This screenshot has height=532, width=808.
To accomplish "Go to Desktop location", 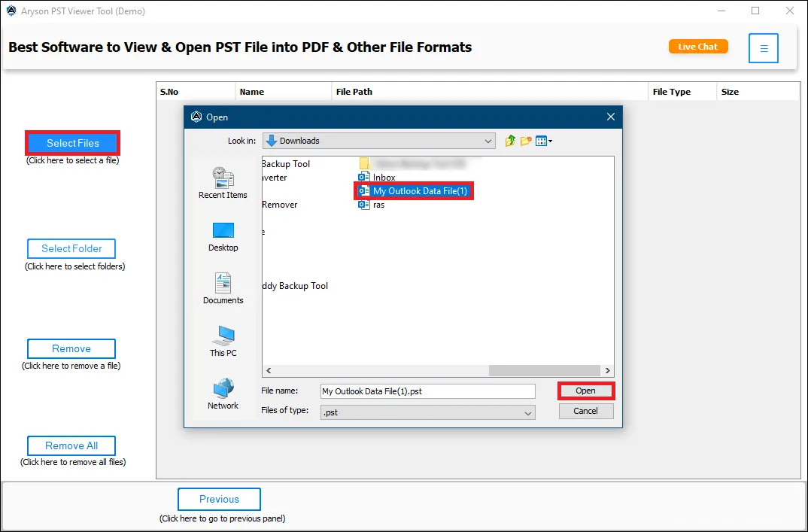I will [x=223, y=237].
